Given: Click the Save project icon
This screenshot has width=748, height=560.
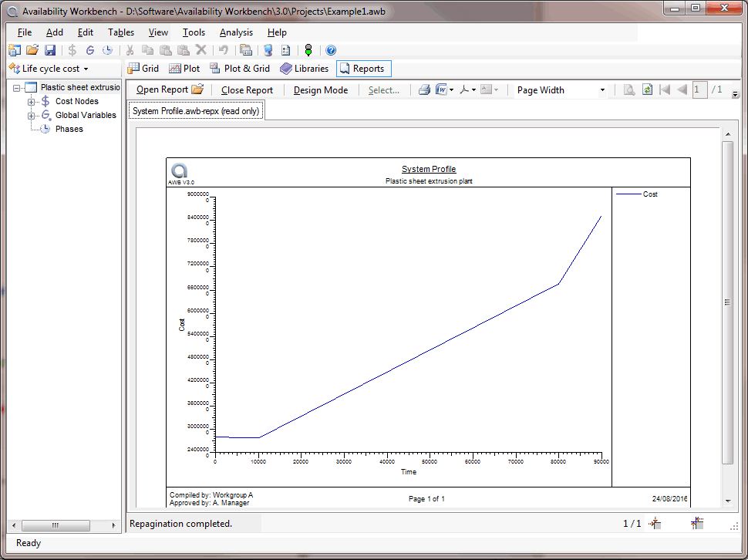Looking at the screenshot, I should coord(50,50).
